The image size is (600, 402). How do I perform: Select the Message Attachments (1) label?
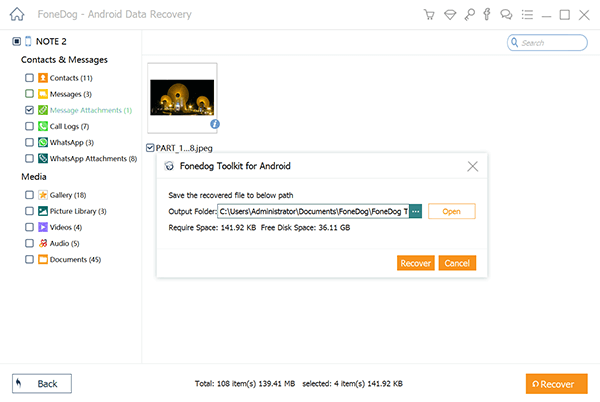(x=91, y=110)
